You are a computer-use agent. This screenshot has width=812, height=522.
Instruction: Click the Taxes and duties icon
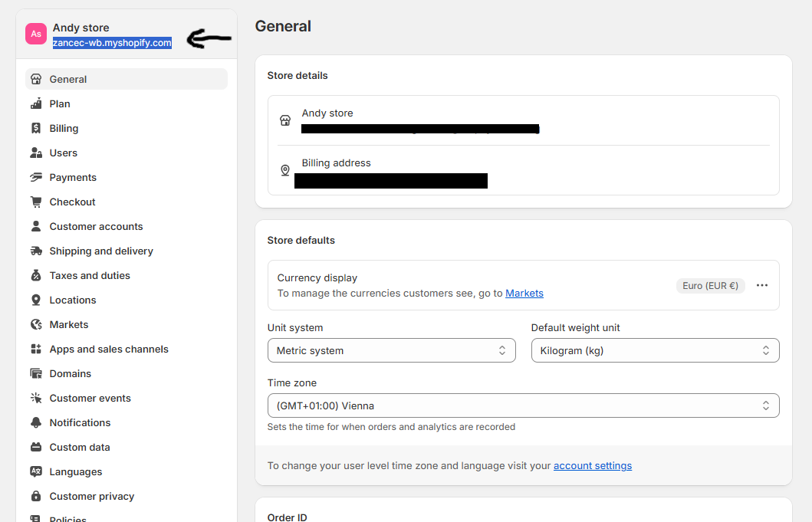click(35, 275)
